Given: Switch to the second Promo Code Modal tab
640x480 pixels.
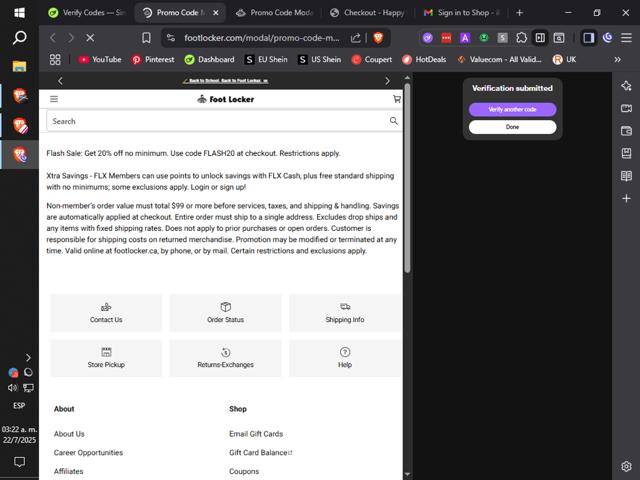Looking at the screenshot, I should 274,13.
